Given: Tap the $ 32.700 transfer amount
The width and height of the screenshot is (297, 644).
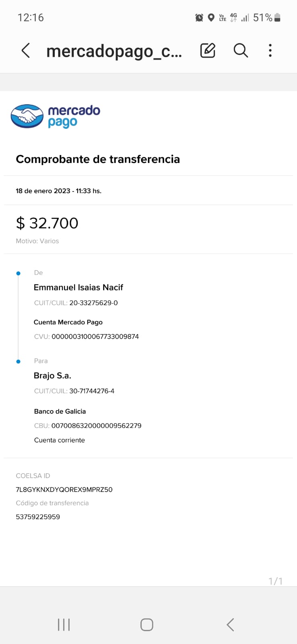Looking at the screenshot, I should tap(47, 223).
